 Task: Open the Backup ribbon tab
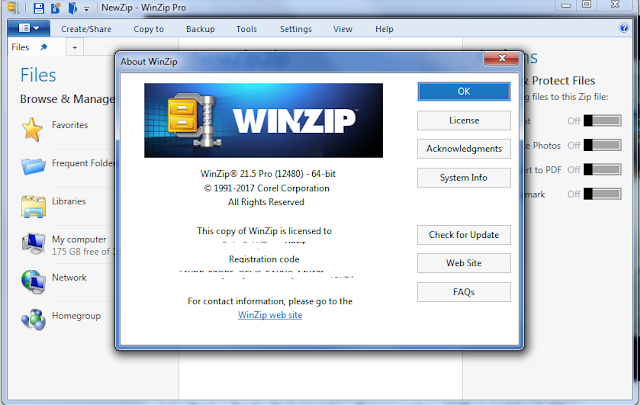coord(200,29)
